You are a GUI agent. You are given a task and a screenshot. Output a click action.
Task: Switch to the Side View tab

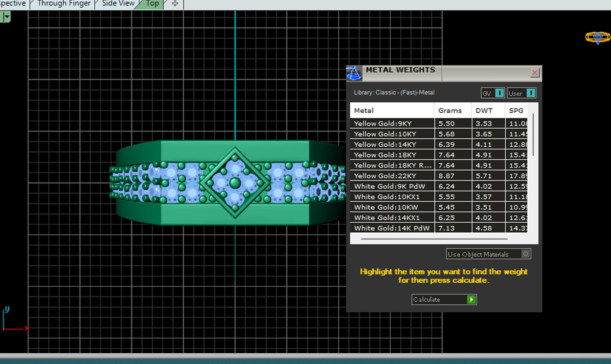tap(118, 4)
